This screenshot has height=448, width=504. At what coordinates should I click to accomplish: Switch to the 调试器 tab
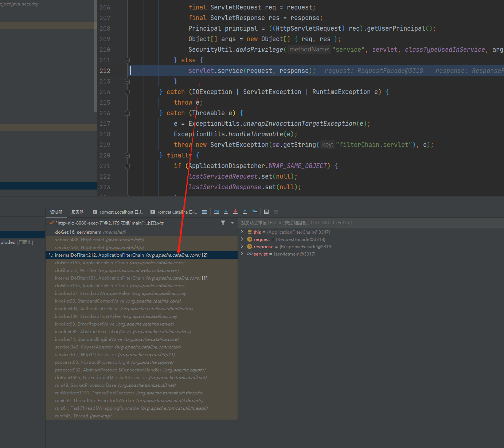point(56,212)
